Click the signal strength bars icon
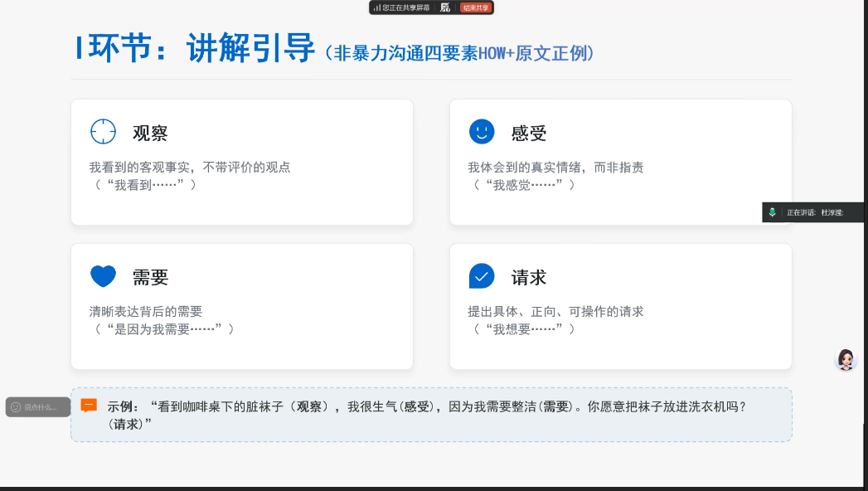The width and height of the screenshot is (868, 491). click(x=376, y=7)
